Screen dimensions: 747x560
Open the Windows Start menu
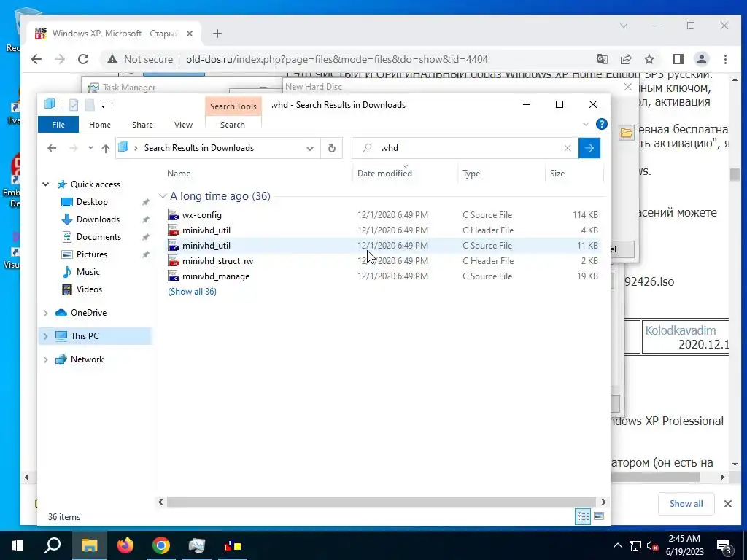pos(18,545)
